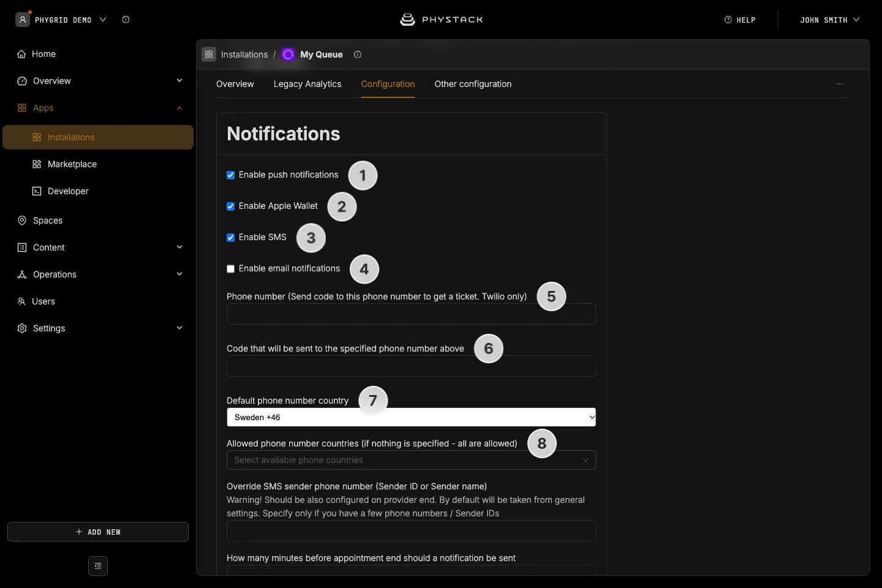Image resolution: width=882 pixels, height=588 pixels.
Task: Click the My Queue purple app icon
Action: click(x=288, y=55)
